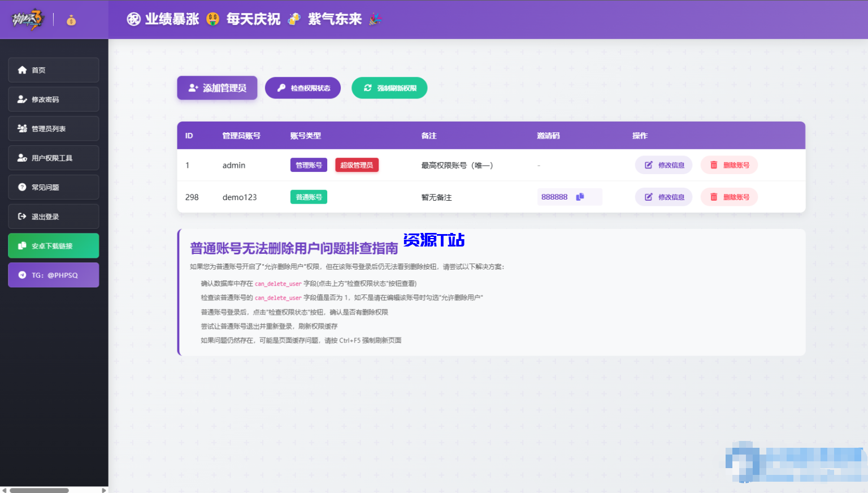Click the orange info icon next to the logo
Viewport: 868px width, 493px height.
coord(71,21)
